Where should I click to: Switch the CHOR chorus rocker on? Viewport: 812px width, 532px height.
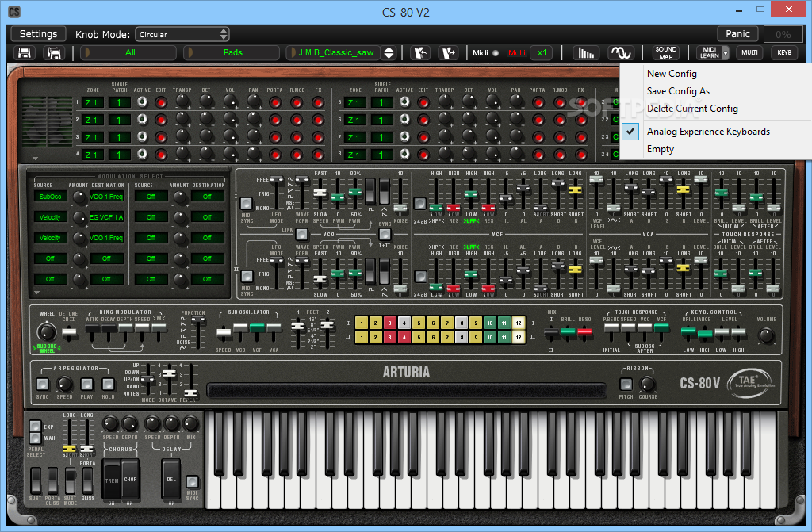tap(131, 480)
